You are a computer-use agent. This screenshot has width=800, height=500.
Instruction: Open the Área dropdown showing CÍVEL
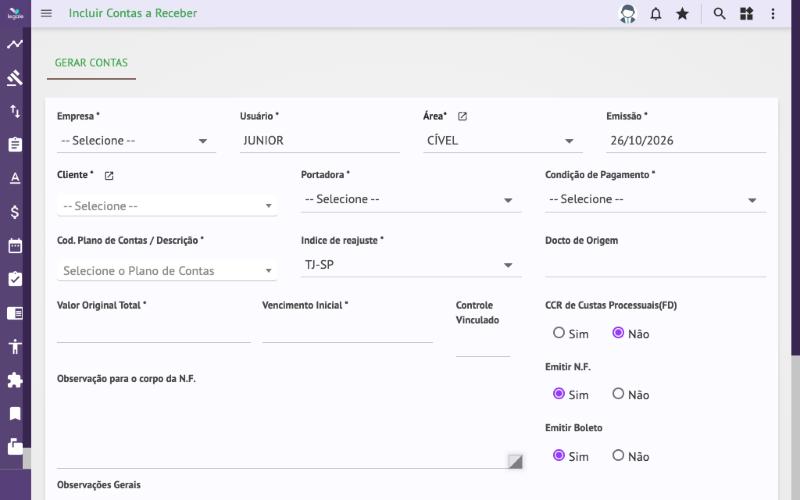pos(503,141)
